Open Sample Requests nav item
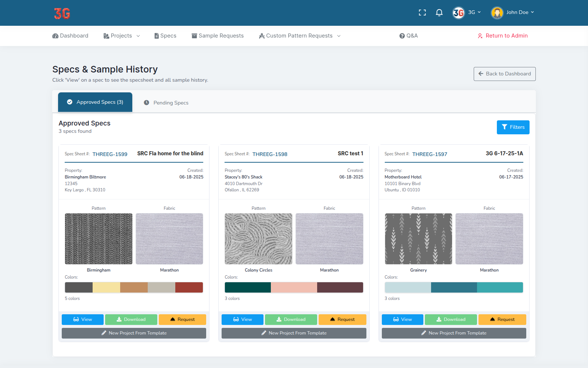This screenshot has width=588, height=368. (x=218, y=36)
